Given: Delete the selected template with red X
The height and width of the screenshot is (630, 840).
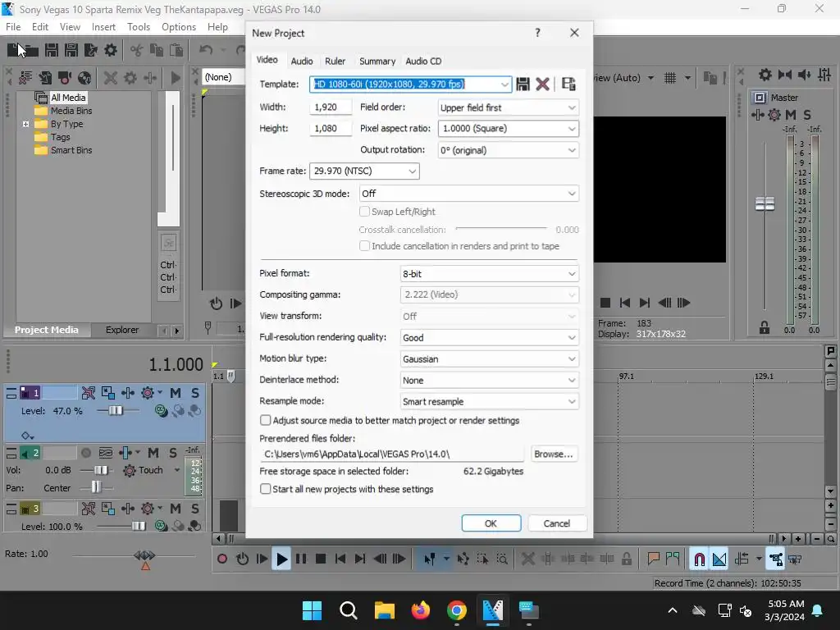Looking at the screenshot, I should tap(542, 84).
